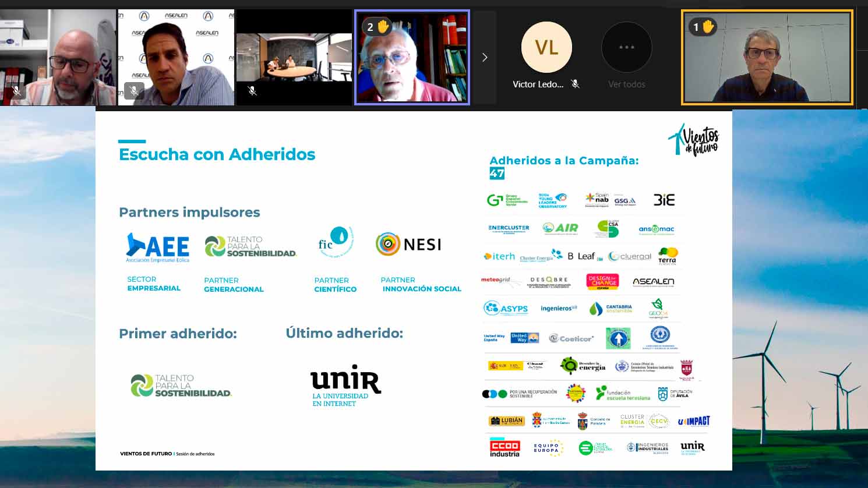
Task: Click the NESI logo on the slide
Action: click(x=408, y=245)
